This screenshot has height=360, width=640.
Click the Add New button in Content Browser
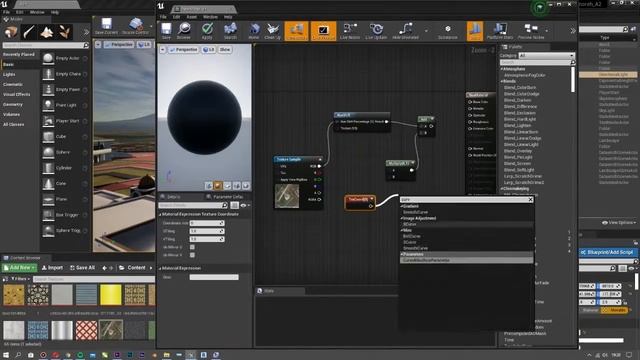pyautogui.click(x=19, y=268)
